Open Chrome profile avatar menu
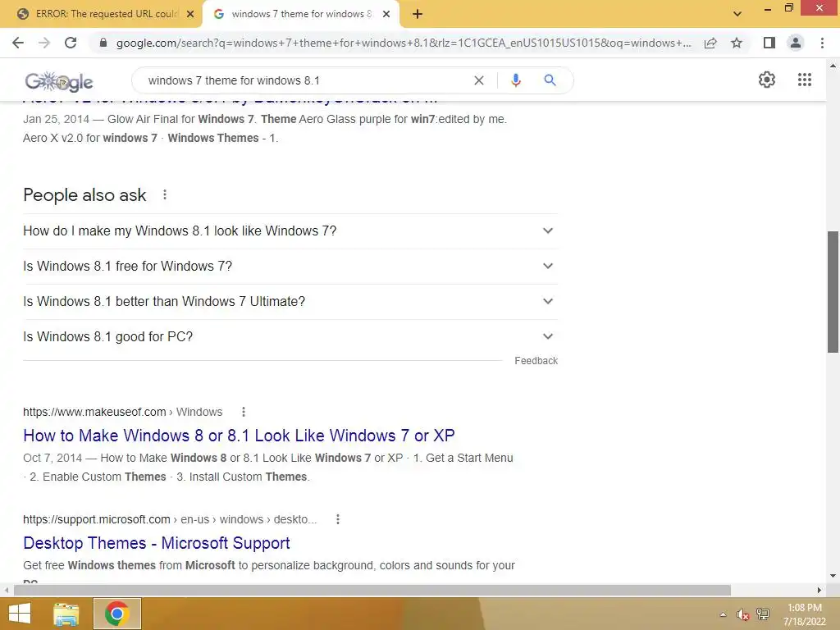Screen dimensions: 840x630 [x=796, y=43]
